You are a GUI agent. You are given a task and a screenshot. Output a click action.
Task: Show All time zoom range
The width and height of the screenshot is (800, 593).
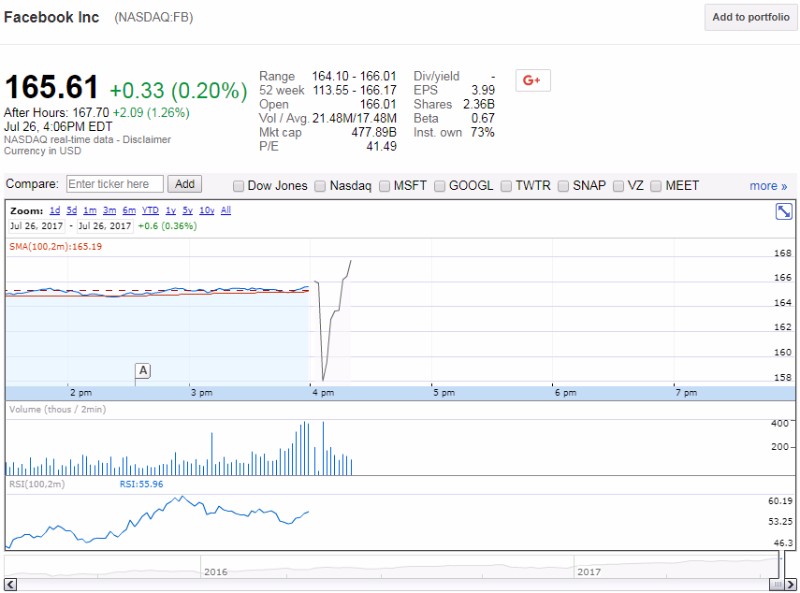226,210
